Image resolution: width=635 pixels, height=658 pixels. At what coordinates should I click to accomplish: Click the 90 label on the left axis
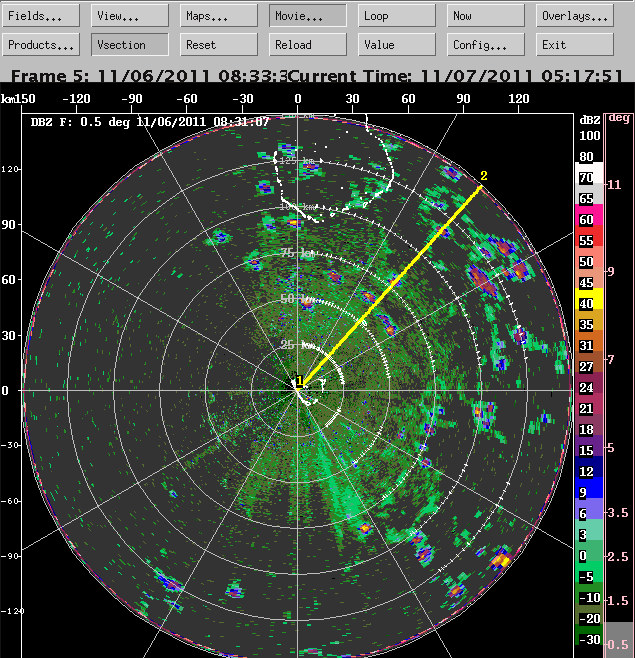tap(8, 225)
